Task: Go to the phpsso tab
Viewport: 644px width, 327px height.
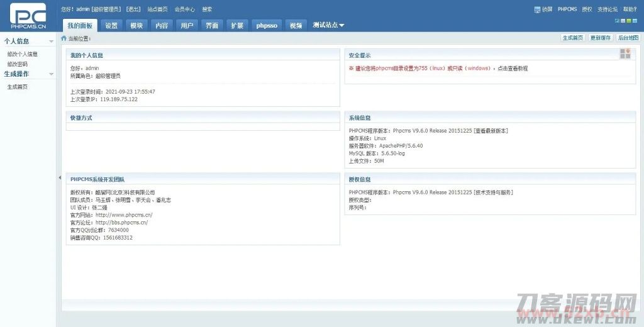Action: tap(267, 26)
